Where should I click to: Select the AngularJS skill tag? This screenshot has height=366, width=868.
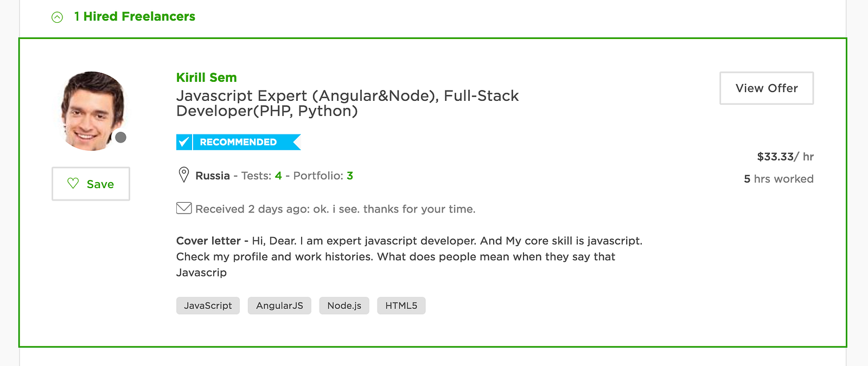(x=279, y=306)
